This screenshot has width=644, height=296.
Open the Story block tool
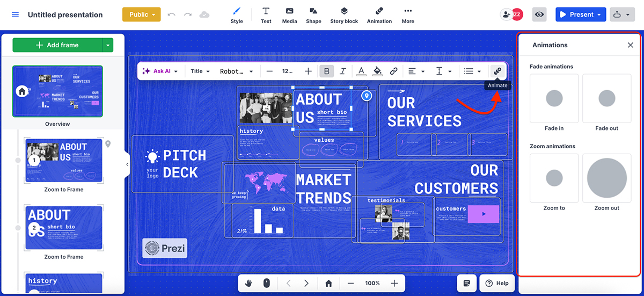click(x=344, y=15)
